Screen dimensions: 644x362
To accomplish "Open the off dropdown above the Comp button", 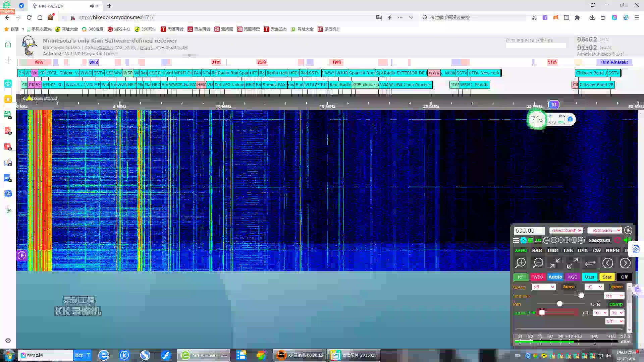I will (614, 296).
